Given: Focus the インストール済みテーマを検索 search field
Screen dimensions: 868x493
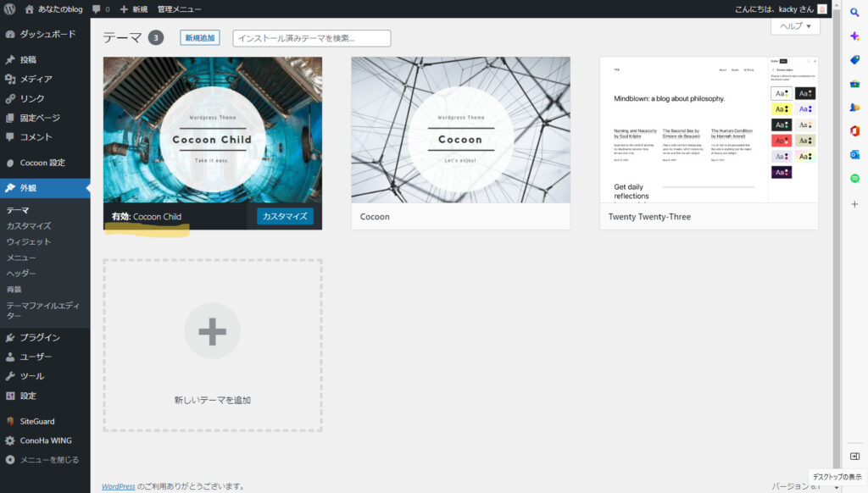Looking at the screenshot, I should [312, 38].
